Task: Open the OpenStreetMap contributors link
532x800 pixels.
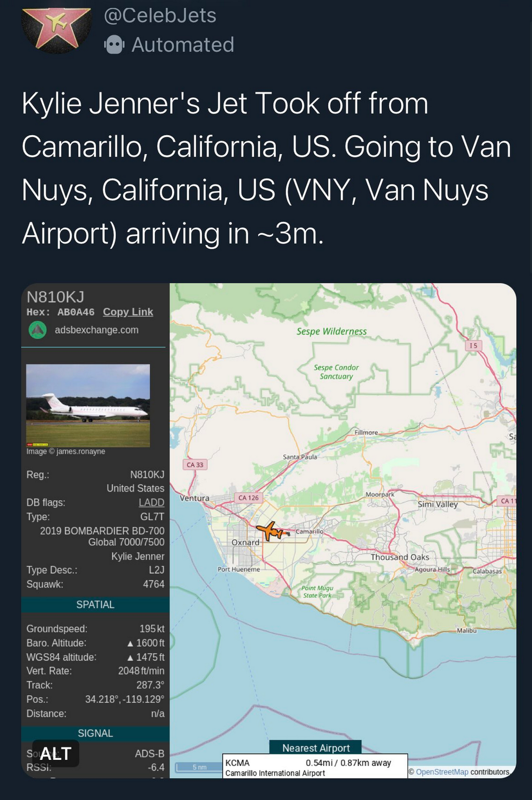Action: point(442,772)
